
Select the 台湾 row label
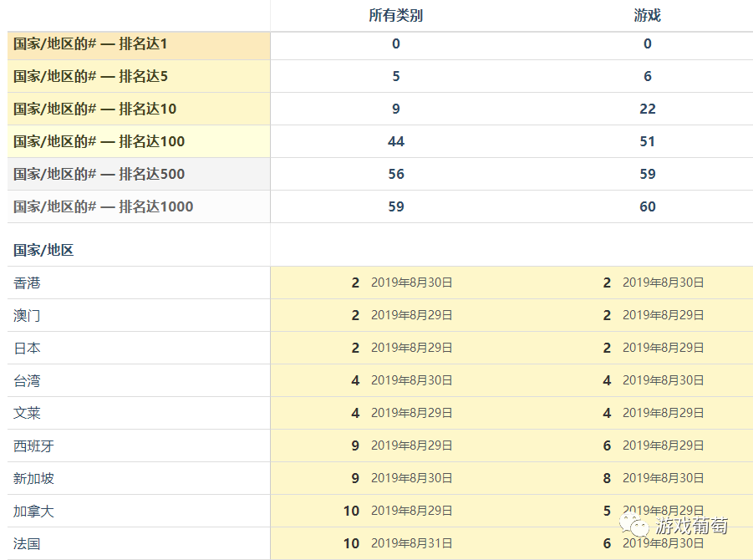click(26, 380)
